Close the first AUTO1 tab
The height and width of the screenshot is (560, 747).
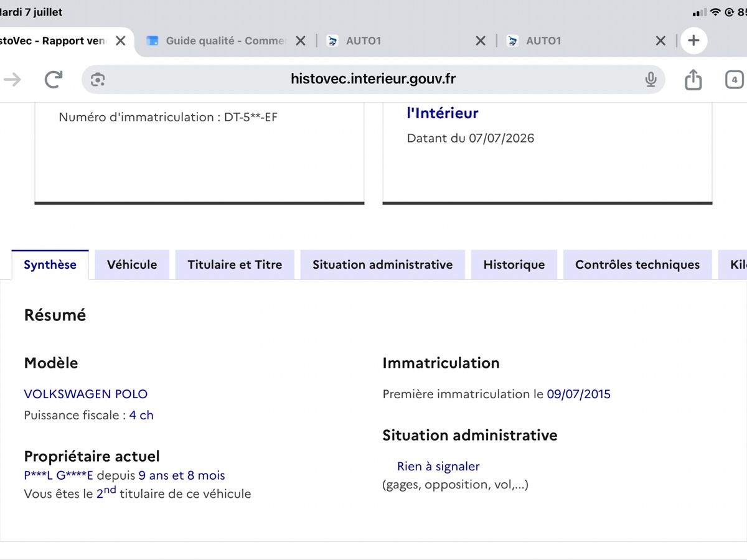click(481, 41)
